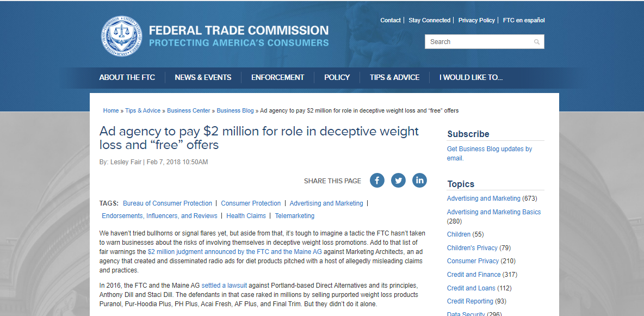Open the Policy menu
This screenshot has width=644, height=316.
click(x=337, y=78)
